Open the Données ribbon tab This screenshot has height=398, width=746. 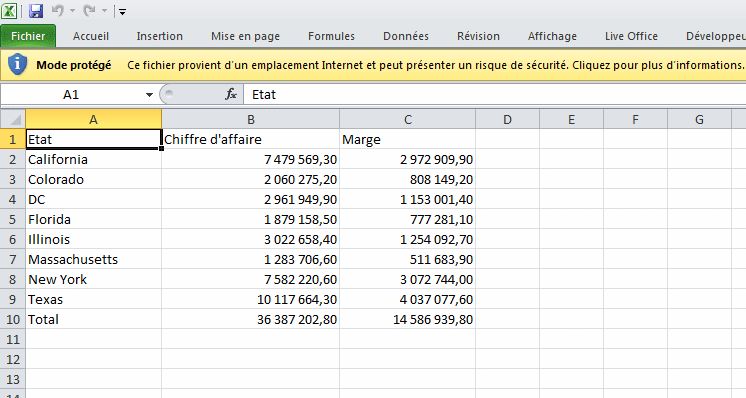[406, 36]
